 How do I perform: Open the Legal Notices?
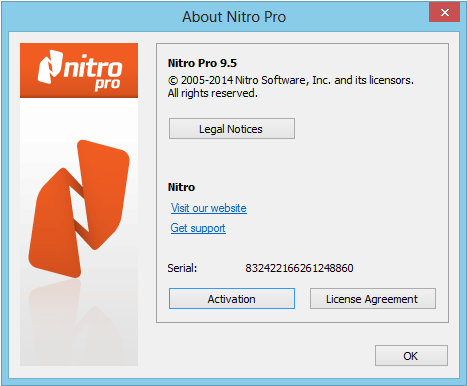pyautogui.click(x=232, y=129)
